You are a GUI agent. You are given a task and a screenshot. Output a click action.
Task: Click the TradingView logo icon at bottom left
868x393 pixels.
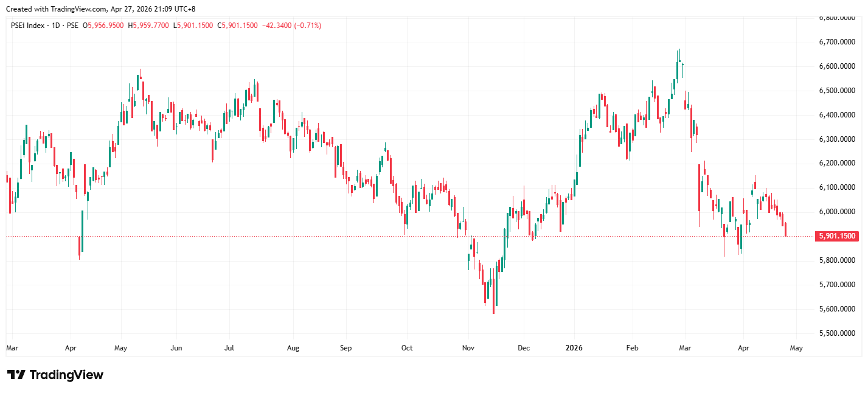[x=16, y=375]
